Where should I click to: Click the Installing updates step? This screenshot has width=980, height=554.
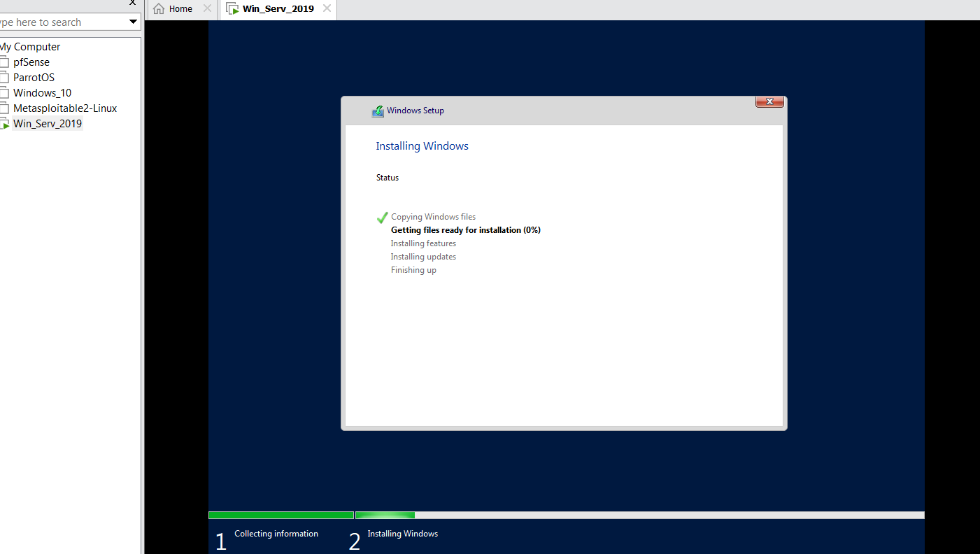pyautogui.click(x=423, y=257)
